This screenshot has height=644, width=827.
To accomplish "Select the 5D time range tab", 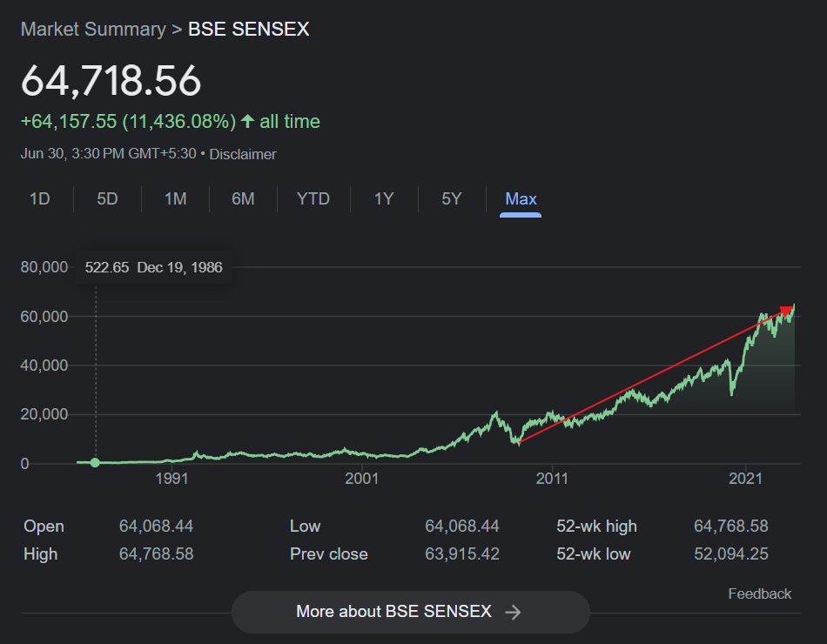I will 107,198.
